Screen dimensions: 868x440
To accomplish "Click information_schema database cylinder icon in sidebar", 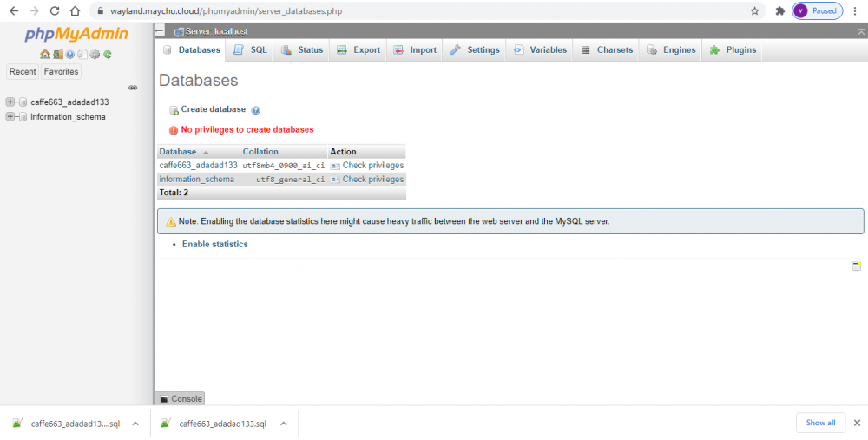I will 23,117.
